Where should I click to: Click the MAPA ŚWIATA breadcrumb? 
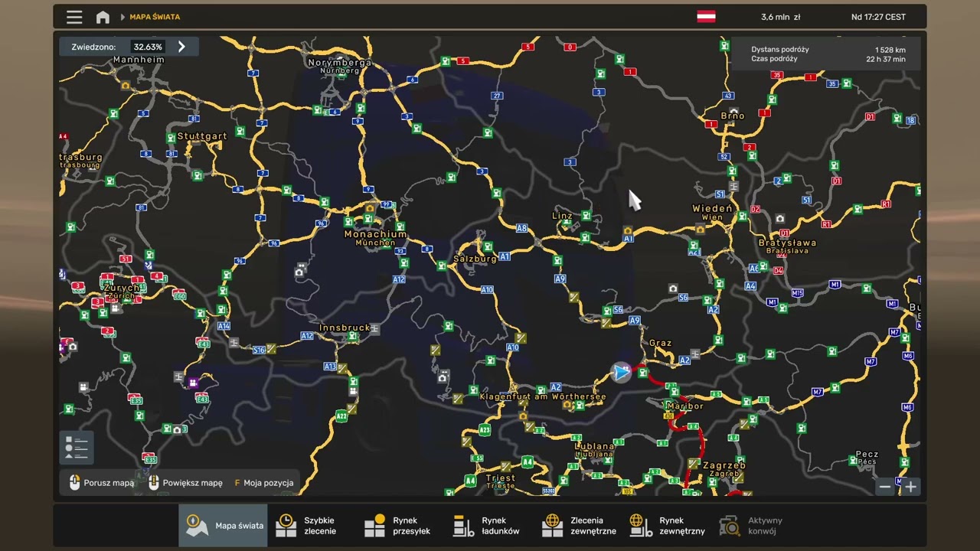click(155, 17)
